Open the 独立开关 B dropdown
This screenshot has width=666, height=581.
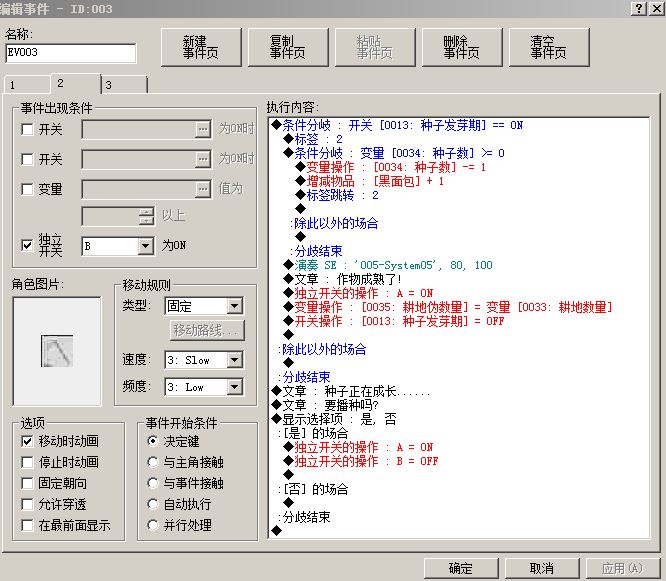(x=146, y=246)
